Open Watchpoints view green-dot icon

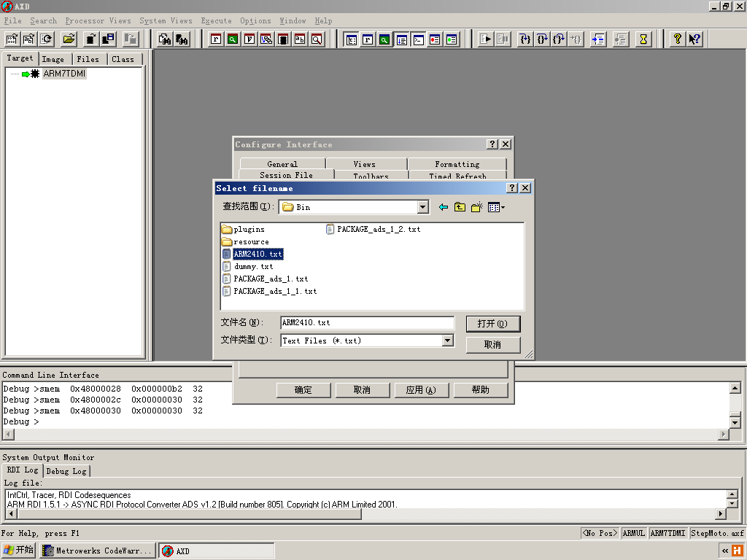(452, 39)
